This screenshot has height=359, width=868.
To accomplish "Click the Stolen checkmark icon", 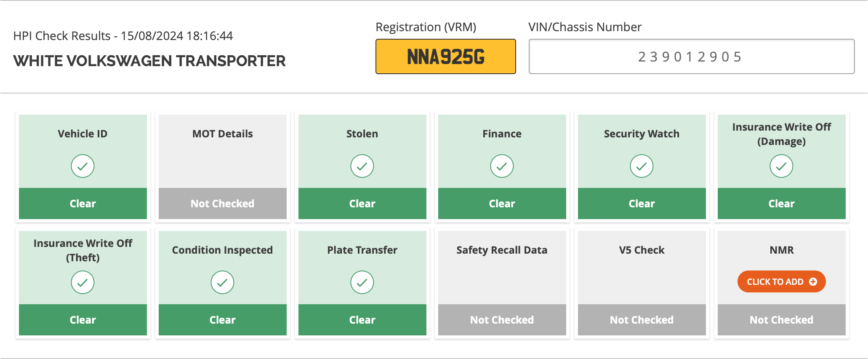I will [362, 166].
